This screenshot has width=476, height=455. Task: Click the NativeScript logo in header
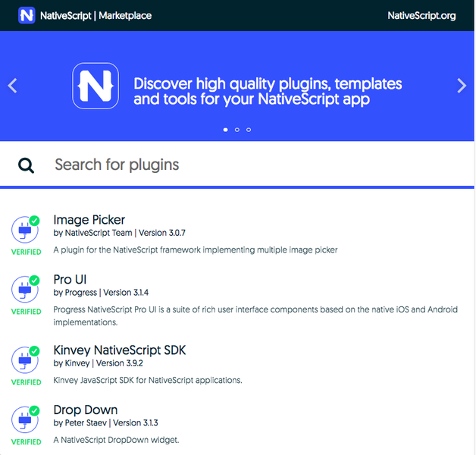[27, 15]
